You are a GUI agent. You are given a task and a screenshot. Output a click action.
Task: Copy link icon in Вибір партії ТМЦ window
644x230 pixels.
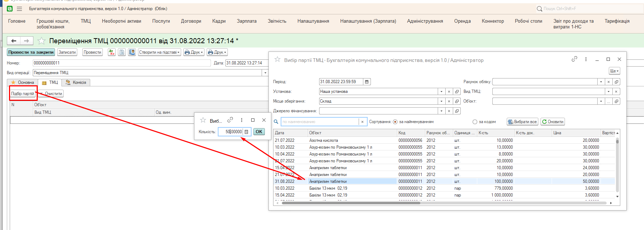coord(574,59)
